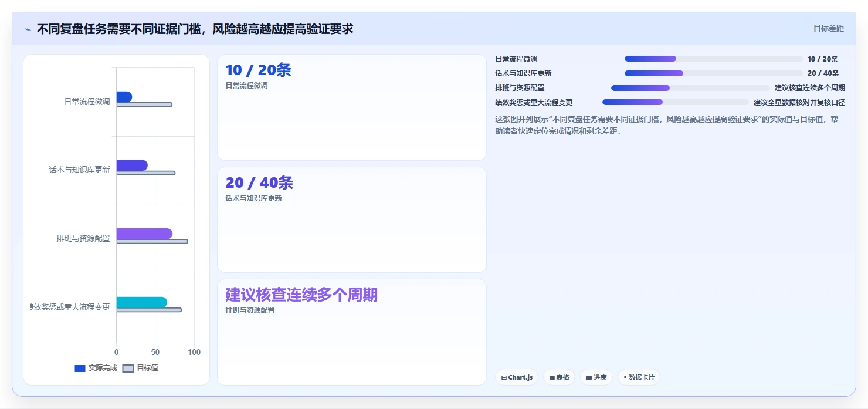Toggle the 目标值 legend item
The height and width of the screenshot is (409, 868).
coord(140,368)
